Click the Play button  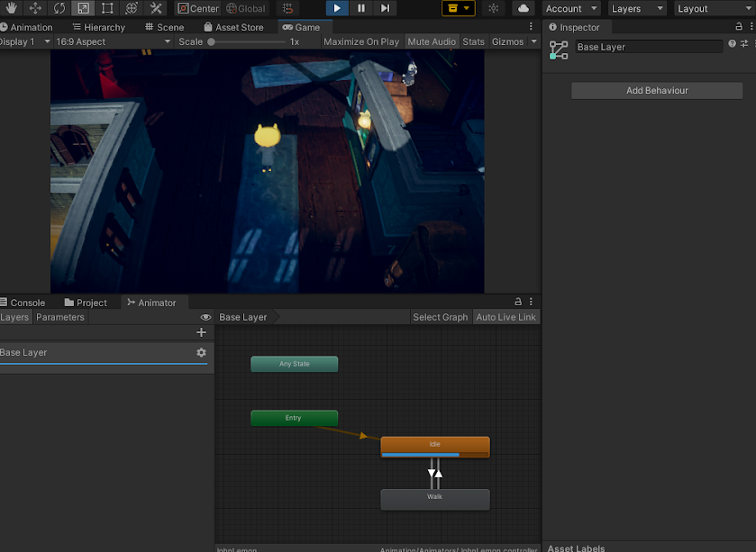tap(337, 8)
